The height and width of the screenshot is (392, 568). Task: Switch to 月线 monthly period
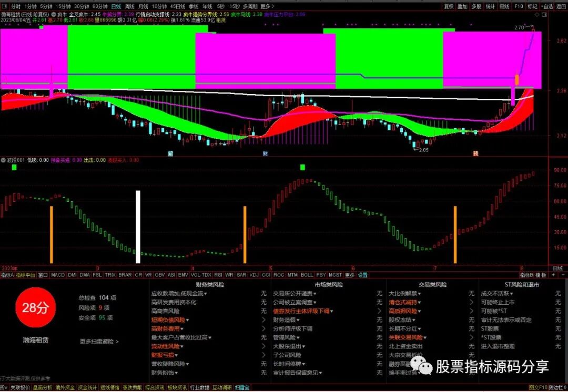click(x=144, y=6)
